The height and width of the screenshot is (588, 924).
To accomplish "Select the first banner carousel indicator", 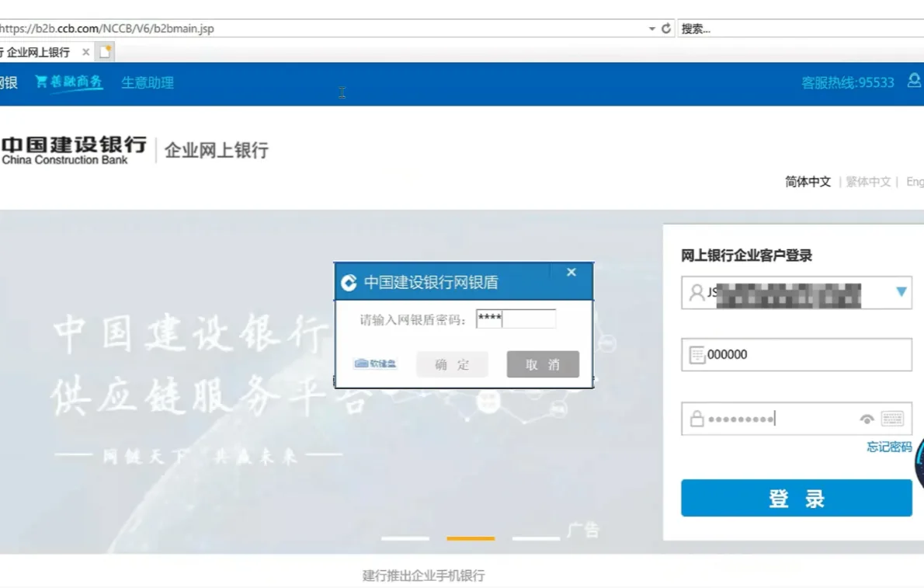I will tap(405, 538).
